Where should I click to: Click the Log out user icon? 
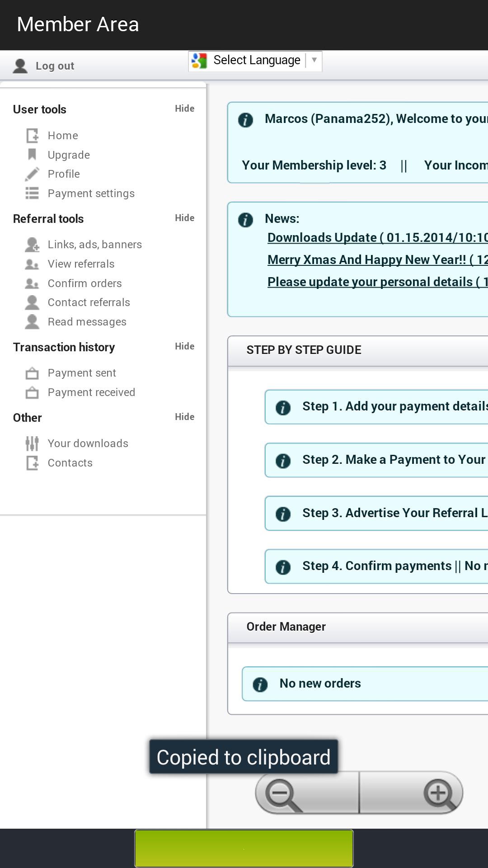(20, 66)
